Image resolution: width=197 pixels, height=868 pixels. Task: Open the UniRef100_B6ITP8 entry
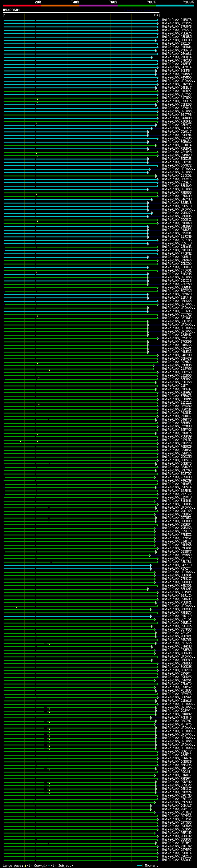[x=177, y=115]
